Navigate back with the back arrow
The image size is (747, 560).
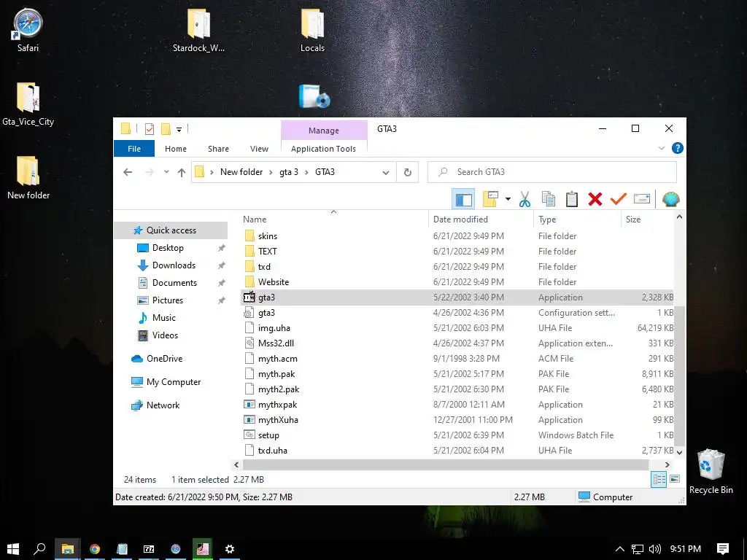tap(128, 172)
